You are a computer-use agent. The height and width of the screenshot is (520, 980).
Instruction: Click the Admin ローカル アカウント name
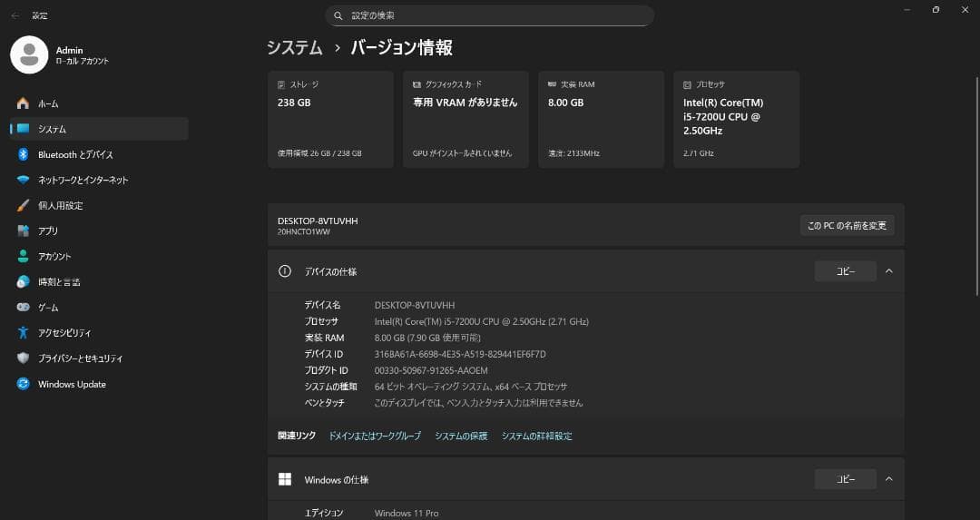[82, 55]
